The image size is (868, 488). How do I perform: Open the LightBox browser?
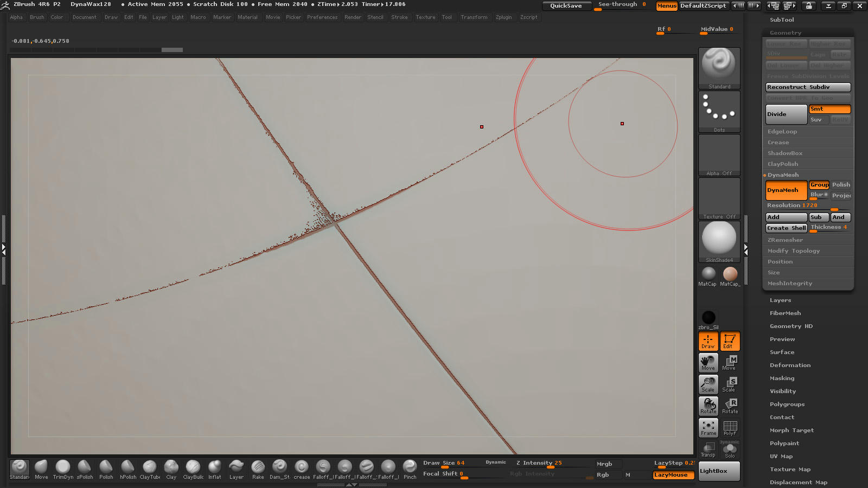[719, 471]
